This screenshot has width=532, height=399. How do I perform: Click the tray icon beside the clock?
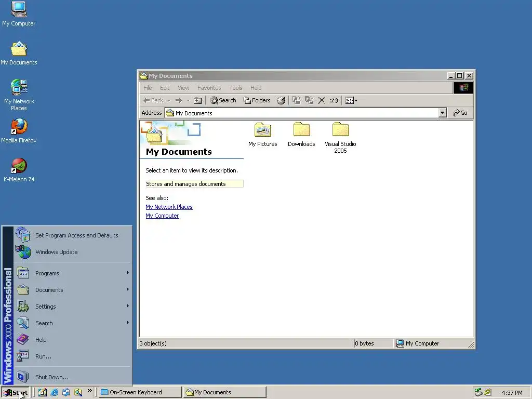[x=488, y=392]
